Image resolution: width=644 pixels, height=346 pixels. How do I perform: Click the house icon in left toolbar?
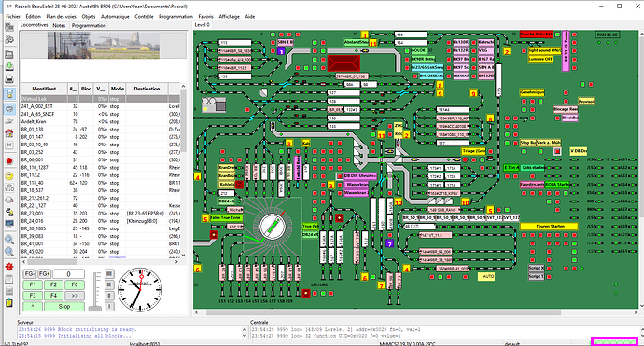[9, 133]
